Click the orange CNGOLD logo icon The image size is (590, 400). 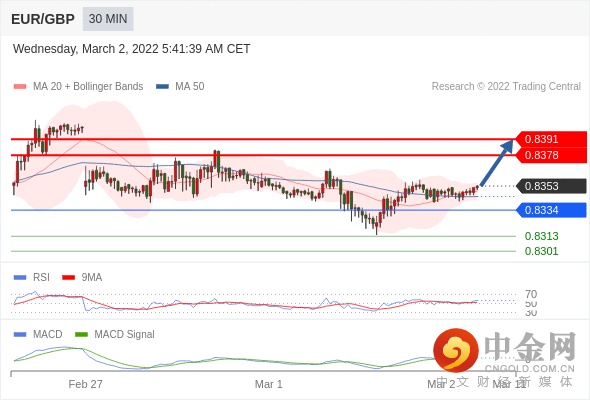click(456, 350)
